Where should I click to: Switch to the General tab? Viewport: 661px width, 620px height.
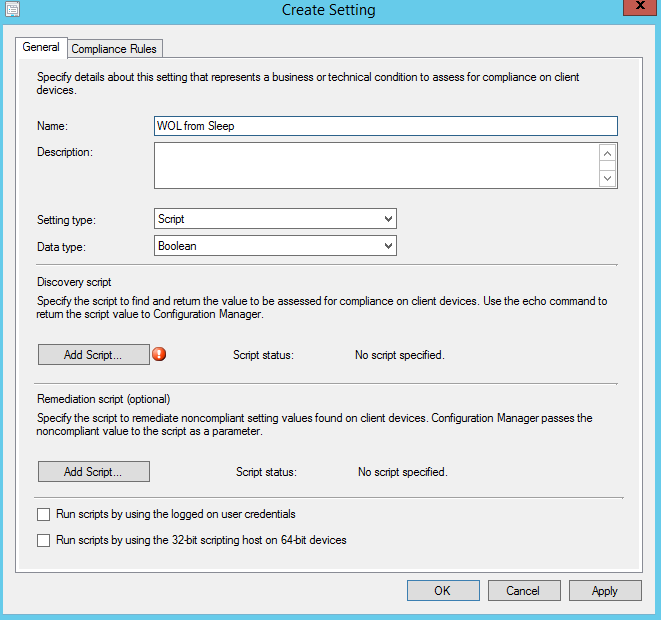[x=41, y=47]
